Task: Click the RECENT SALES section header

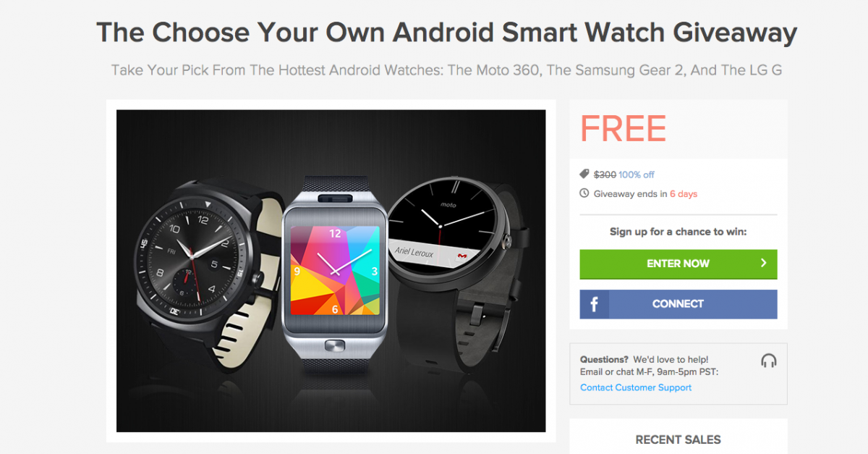Action: click(x=678, y=440)
